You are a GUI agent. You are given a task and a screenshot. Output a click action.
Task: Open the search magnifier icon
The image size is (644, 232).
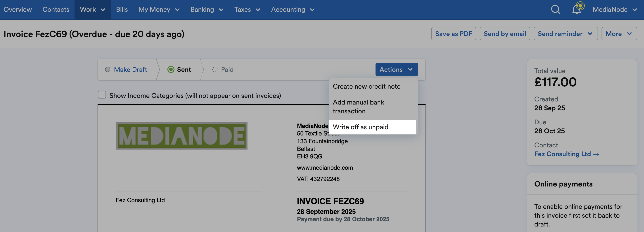click(556, 10)
